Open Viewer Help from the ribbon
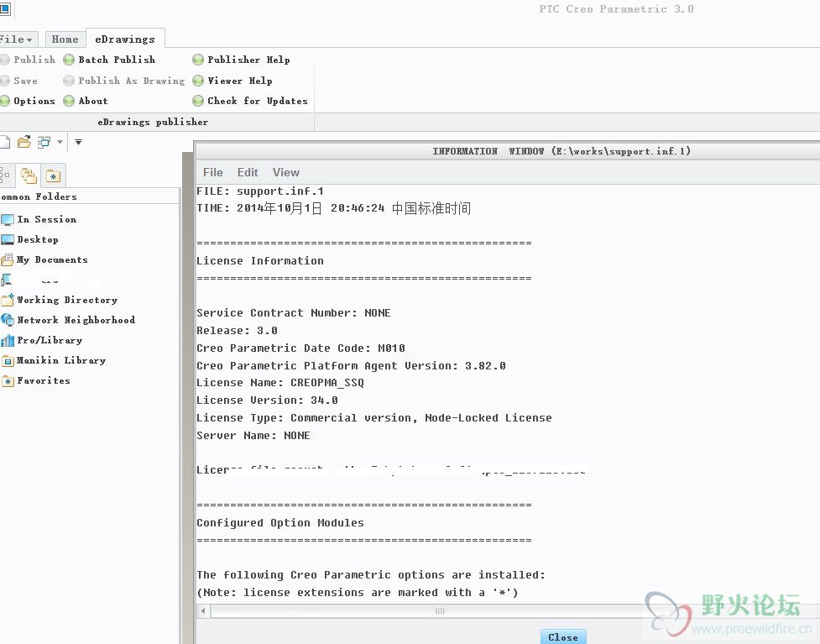 click(232, 81)
